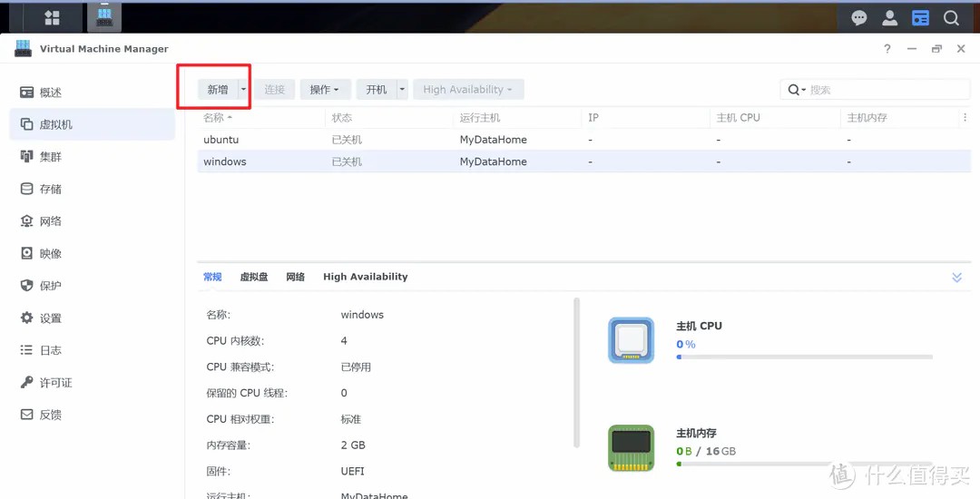Expand the 新增 dropdown arrow
Viewport: 980px width, 499px height.
243,89
